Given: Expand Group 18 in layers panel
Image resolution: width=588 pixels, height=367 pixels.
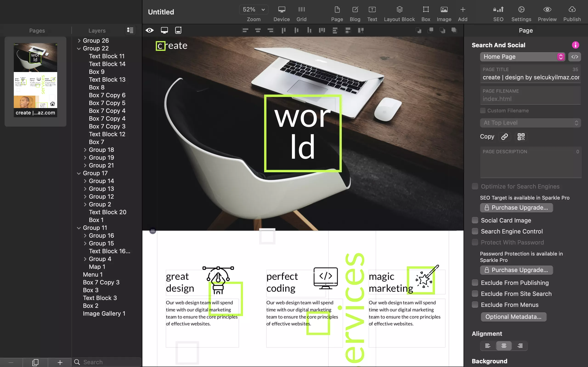Looking at the screenshot, I should (x=85, y=149).
